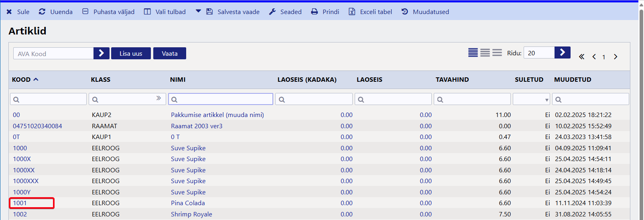
Task: Select the densest row spacing icon
Action: pos(473,53)
